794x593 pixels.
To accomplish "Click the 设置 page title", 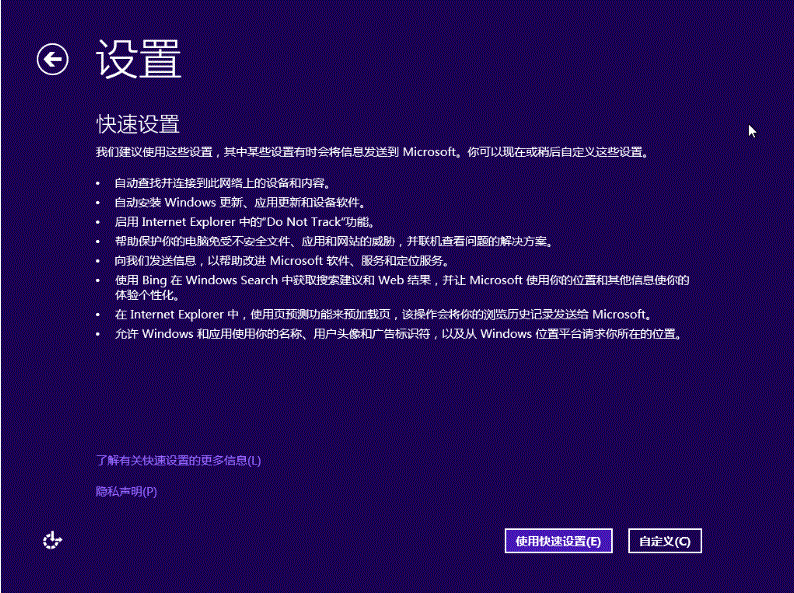I will coord(139,60).
